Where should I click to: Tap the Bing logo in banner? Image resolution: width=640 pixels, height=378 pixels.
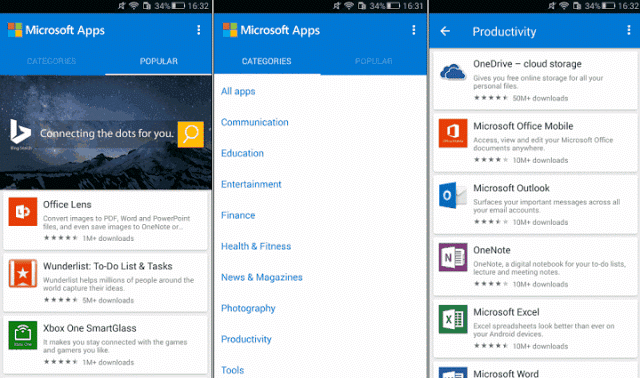20,132
